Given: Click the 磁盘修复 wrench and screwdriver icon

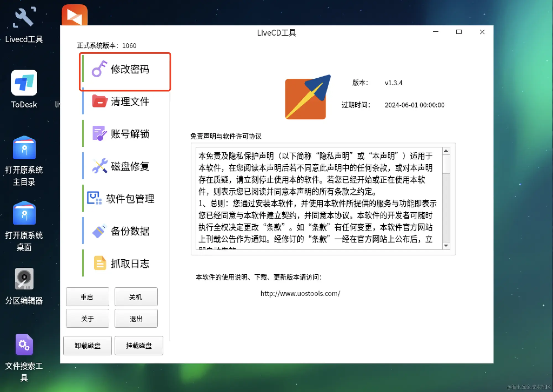Looking at the screenshot, I should click(x=100, y=166).
